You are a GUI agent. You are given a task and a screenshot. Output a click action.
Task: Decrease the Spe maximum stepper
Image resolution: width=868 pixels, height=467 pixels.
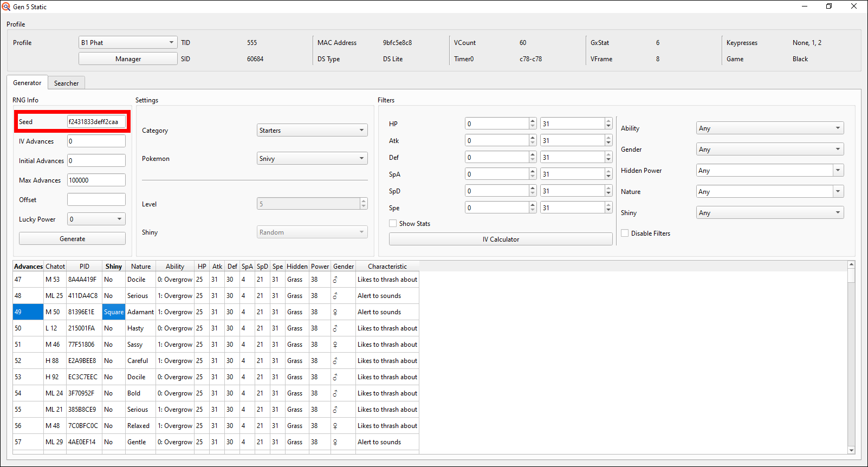pyautogui.click(x=608, y=211)
